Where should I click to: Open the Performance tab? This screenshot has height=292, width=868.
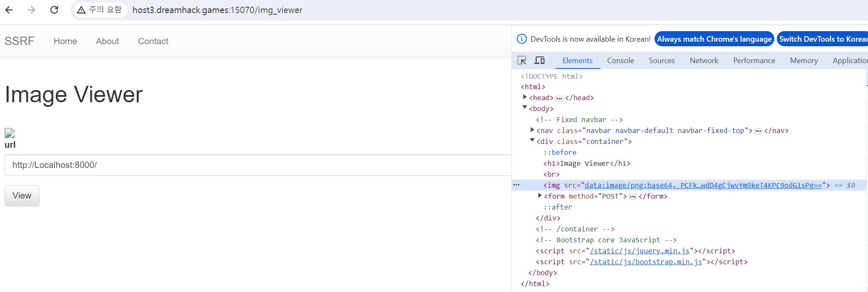(754, 61)
